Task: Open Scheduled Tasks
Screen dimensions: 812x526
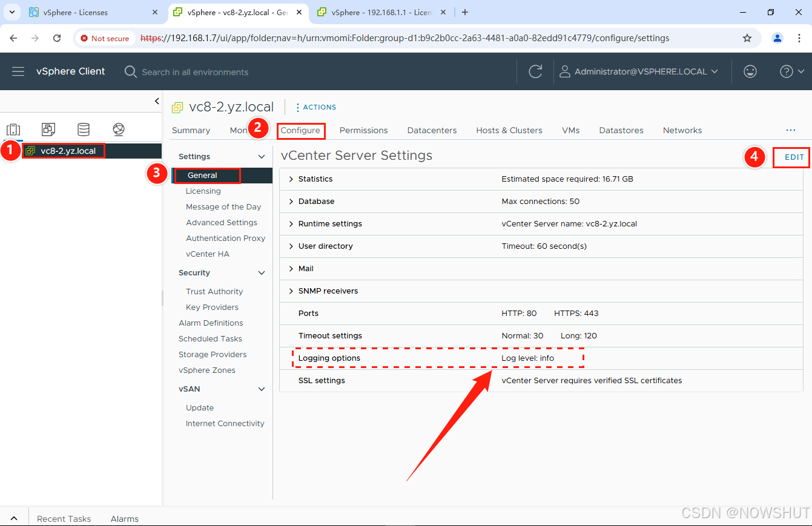Action: click(x=210, y=338)
